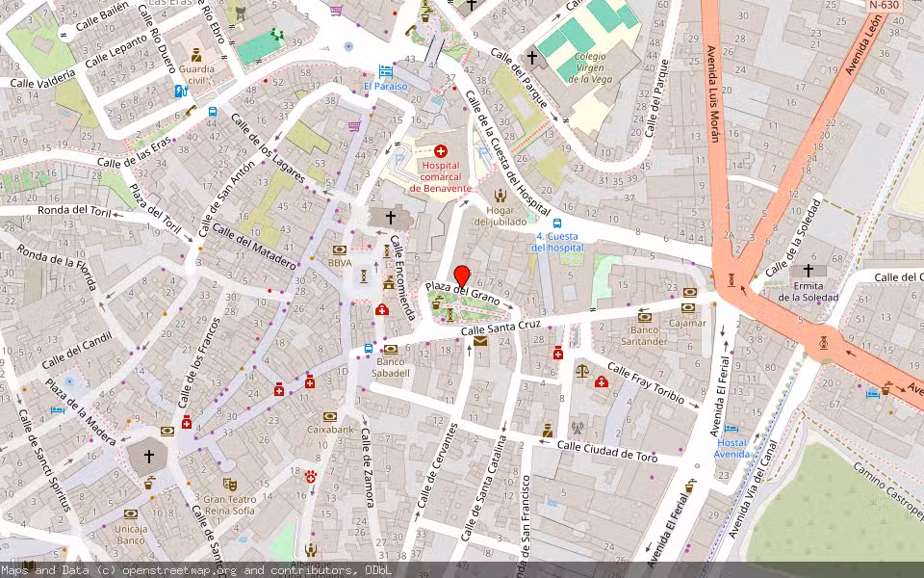Image resolution: width=924 pixels, height=578 pixels.
Task: Select the church cross icon at Plaza de la Madera
Action: (148, 456)
